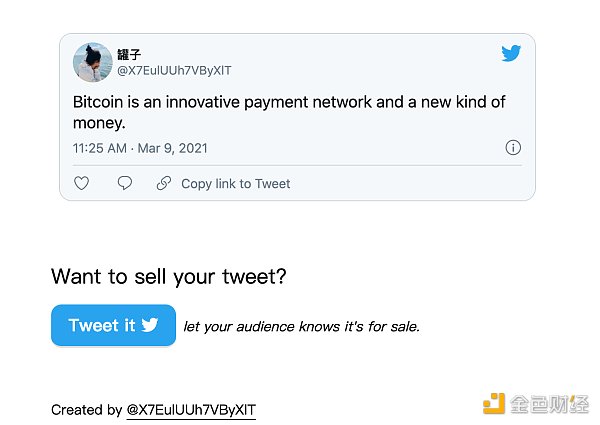The image size is (600, 425).
Task: Open the tweet info circle icon
Action: click(513, 148)
